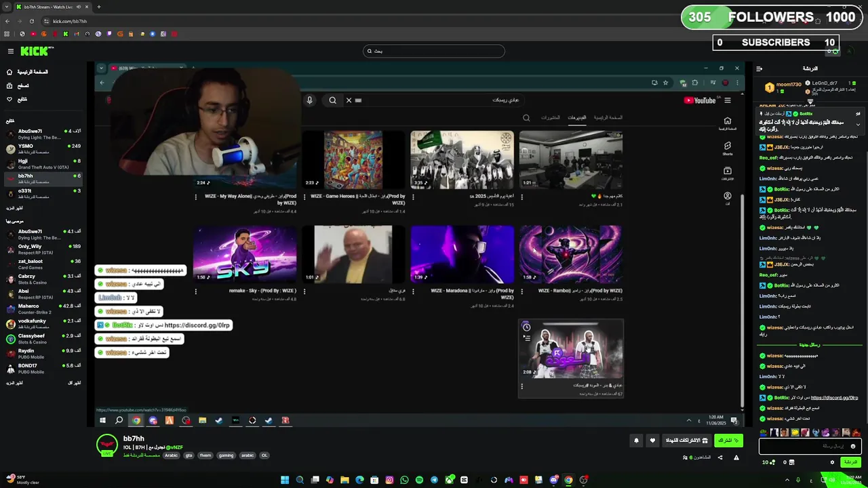The image size is (868, 488).
Task: Open options menu for WIZE Rambo video
Action: point(521,291)
